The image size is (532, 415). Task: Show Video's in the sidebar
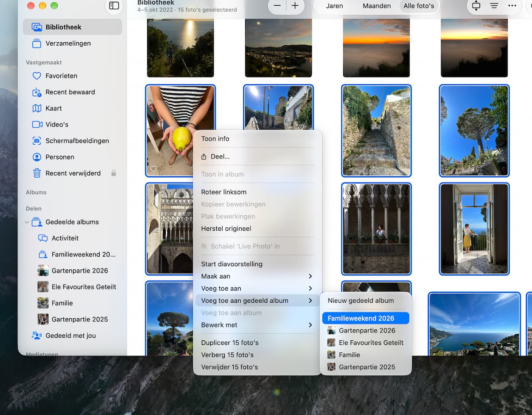coord(72,125)
